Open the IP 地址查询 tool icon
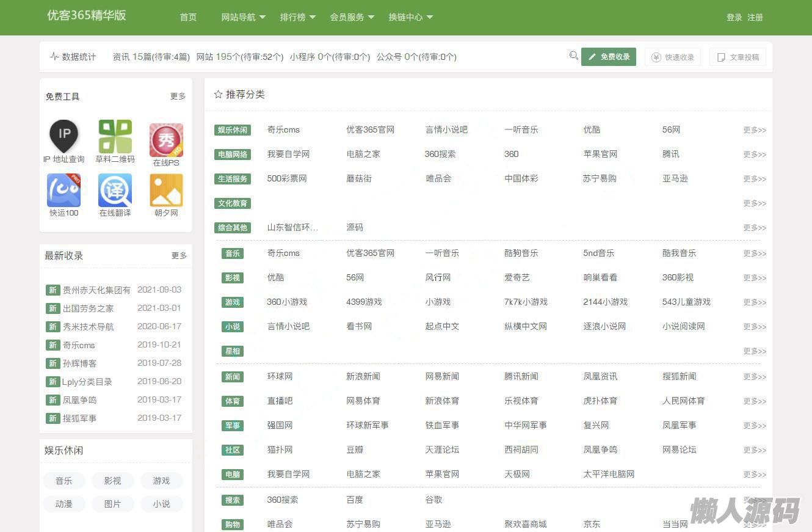 click(x=63, y=136)
